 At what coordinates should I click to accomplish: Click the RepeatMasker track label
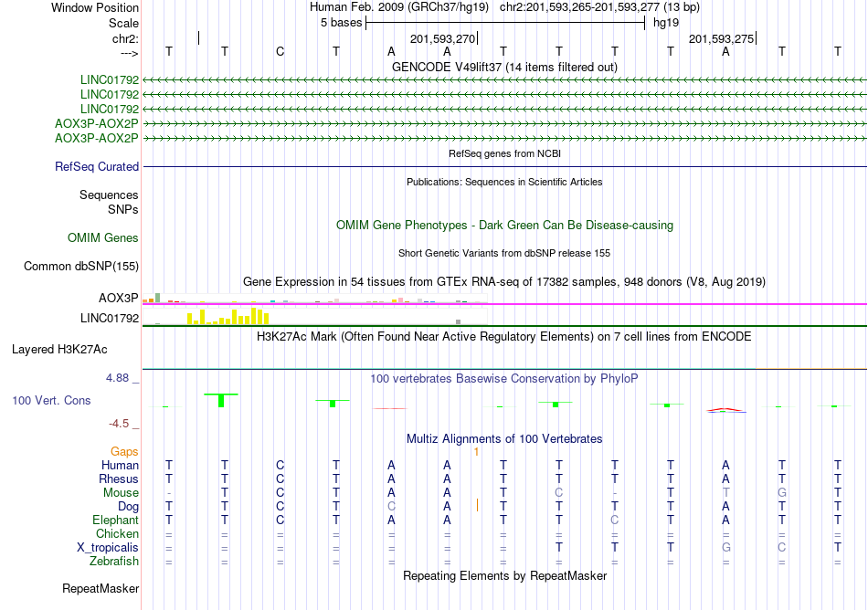click(x=101, y=588)
